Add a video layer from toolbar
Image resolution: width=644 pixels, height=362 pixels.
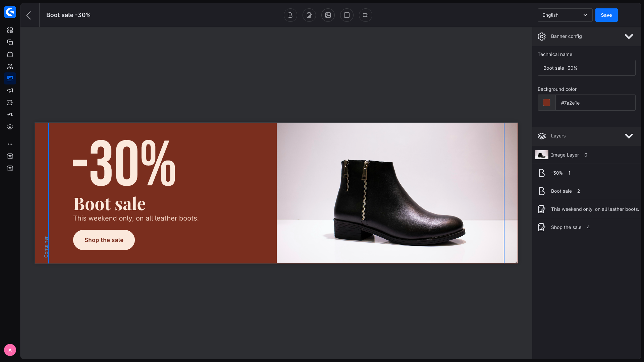[366, 15]
